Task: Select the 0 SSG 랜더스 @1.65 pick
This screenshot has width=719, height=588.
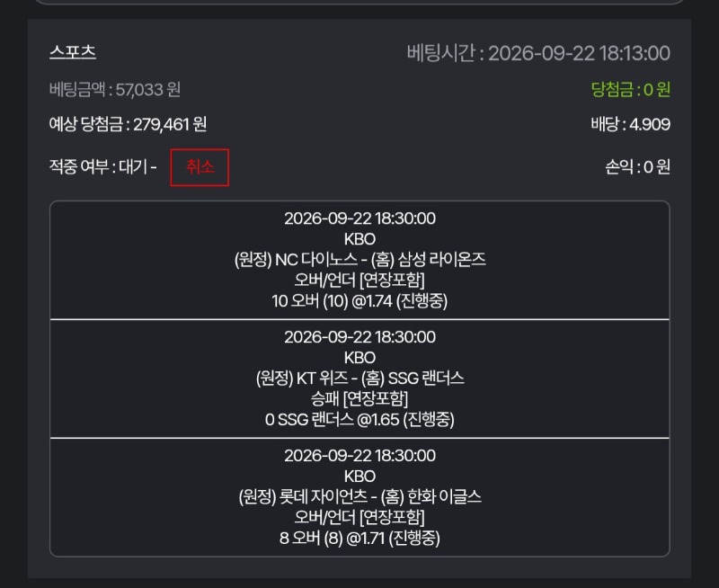Action: pyautogui.click(x=359, y=420)
